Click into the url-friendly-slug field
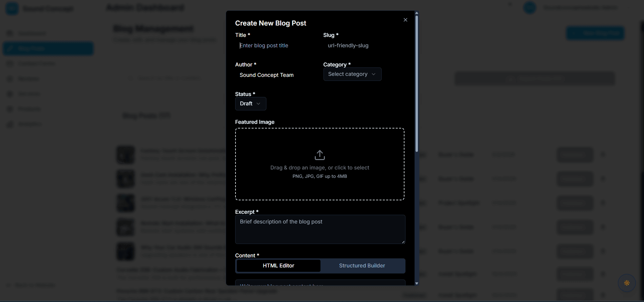Screen dimensions: 644x302 (x=364, y=46)
